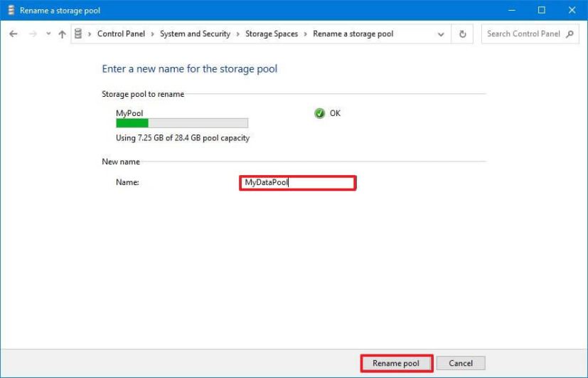Click the storage icon in address bar
Viewport: 588px width, 378px height.
[80, 34]
